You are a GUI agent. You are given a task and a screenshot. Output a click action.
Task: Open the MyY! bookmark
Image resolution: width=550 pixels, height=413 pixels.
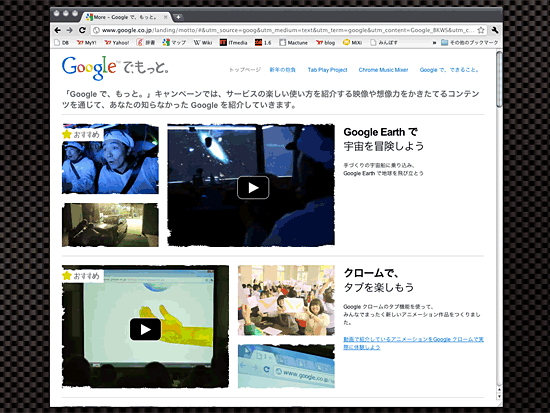click(86, 42)
